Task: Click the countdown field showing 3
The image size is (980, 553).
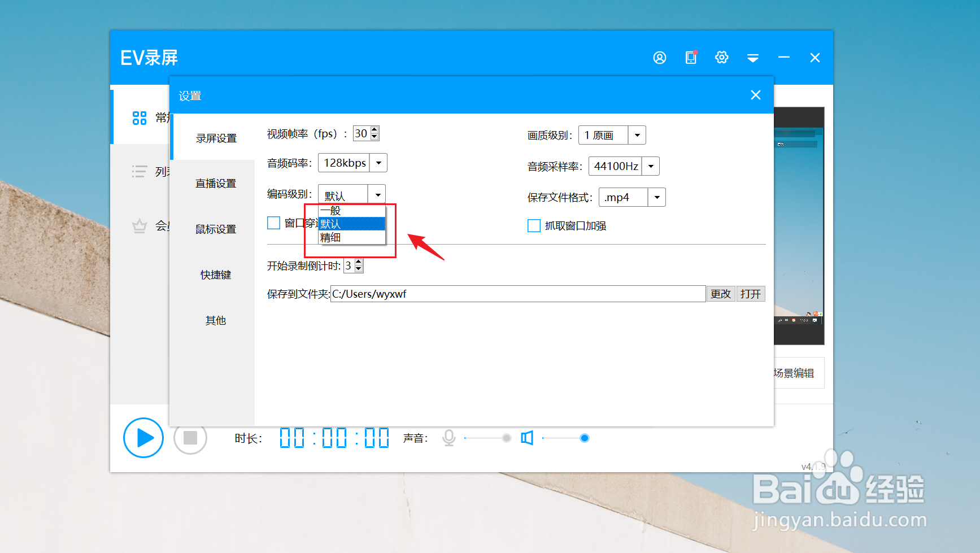Action: (x=349, y=265)
